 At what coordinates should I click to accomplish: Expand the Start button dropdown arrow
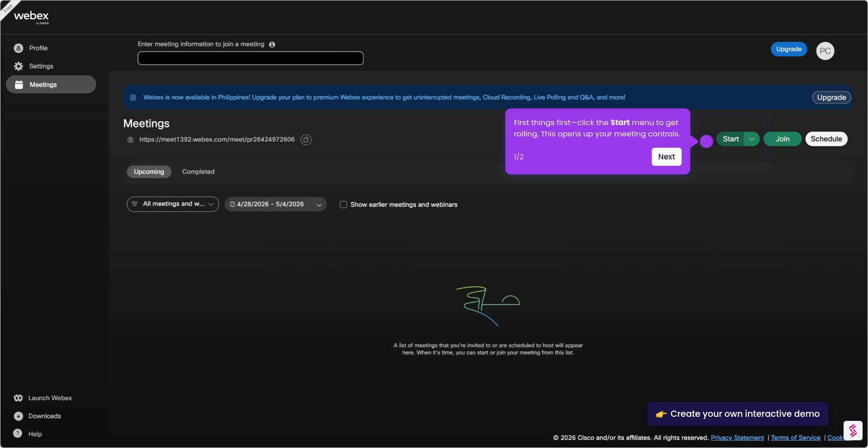click(x=751, y=139)
